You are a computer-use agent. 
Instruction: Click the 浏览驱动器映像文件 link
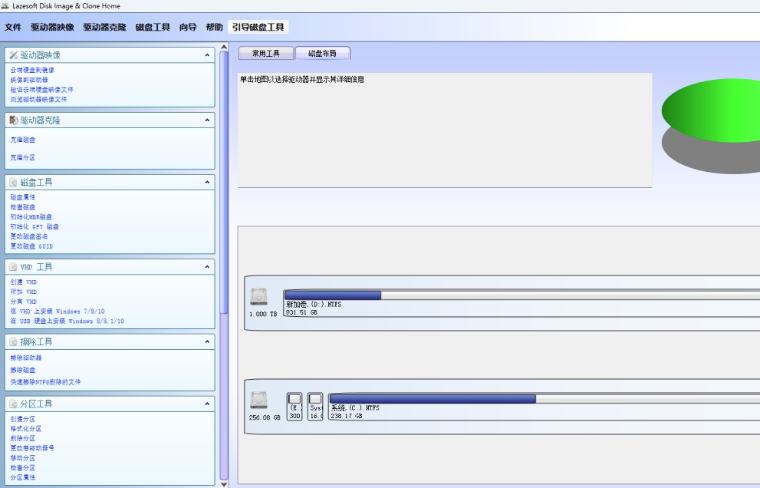(x=39, y=100)
